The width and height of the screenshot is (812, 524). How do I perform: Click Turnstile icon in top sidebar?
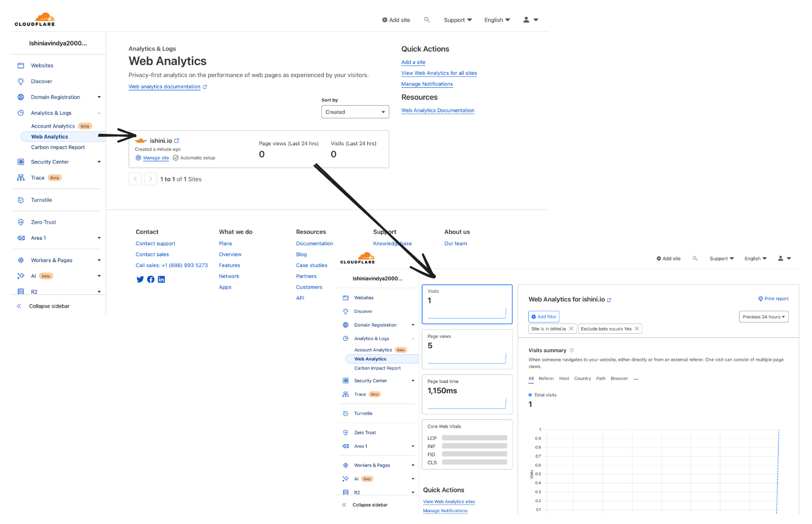pyautogui.click(x=21, y=200)
